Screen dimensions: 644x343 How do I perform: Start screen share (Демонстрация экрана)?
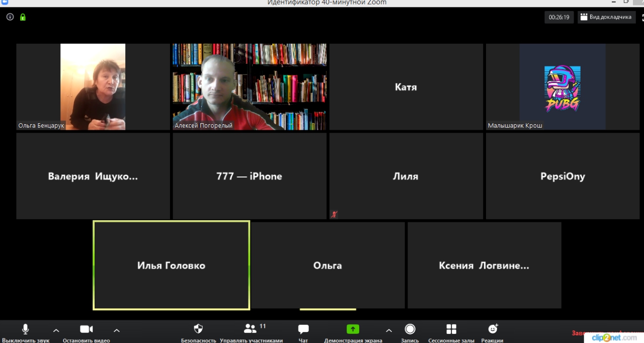coord(353,329)
